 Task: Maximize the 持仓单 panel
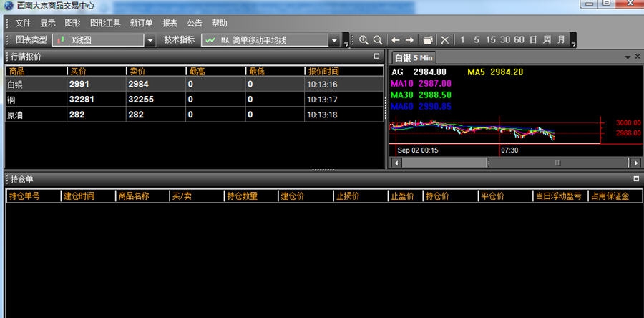coord(637,179)
